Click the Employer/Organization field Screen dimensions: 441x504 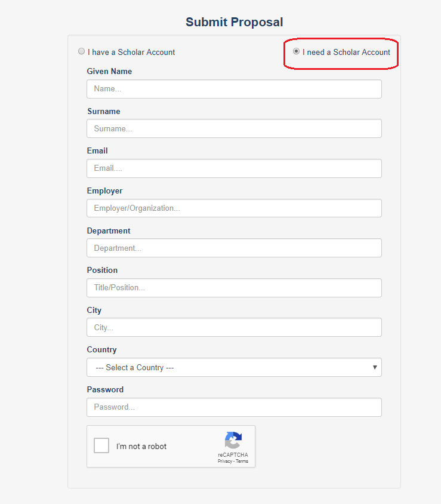(x=234, y=208)
